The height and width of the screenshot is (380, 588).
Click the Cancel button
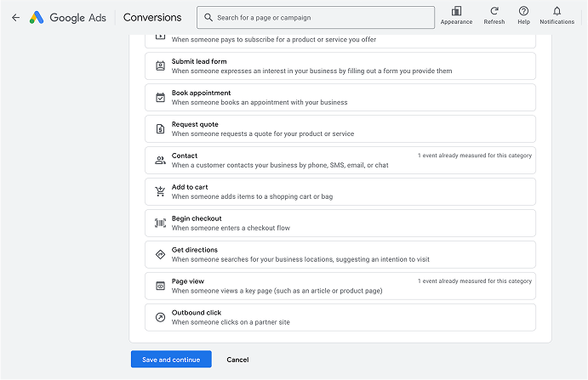click(237, 360)
